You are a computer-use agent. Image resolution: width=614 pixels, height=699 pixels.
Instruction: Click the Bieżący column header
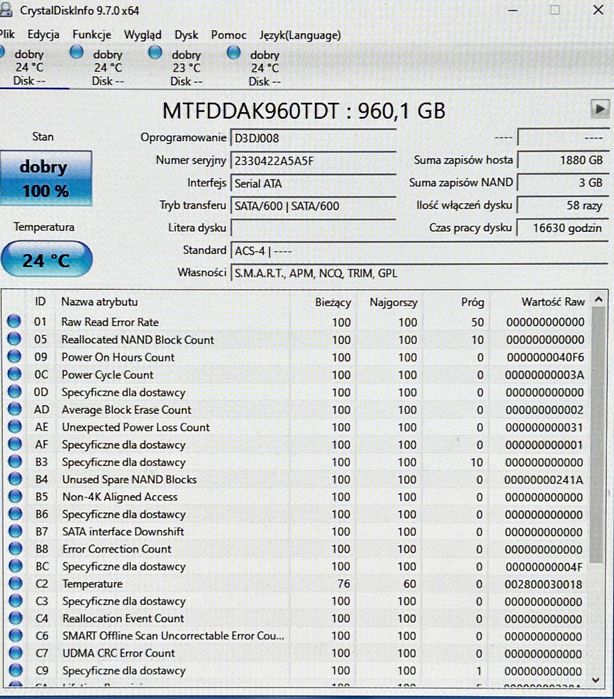coord(333,302)
